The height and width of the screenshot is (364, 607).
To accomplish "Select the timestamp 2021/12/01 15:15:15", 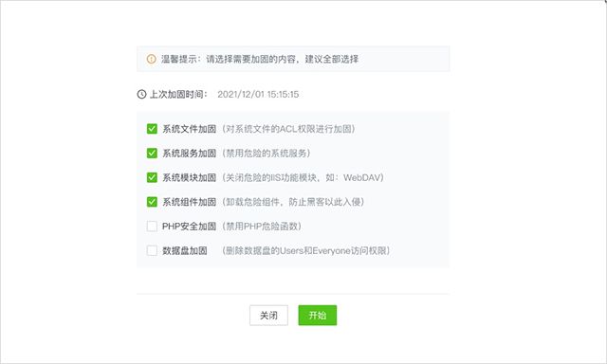I will tap(258, 95).
